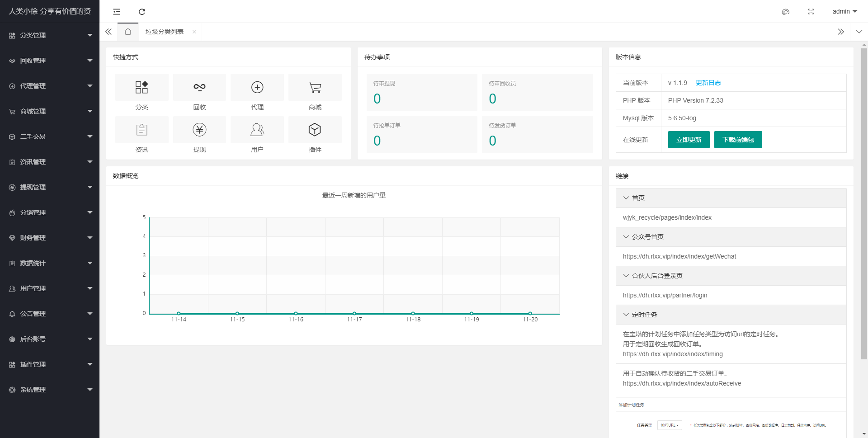The height and width of the screenshot is (438, 868).
Task: Open the 回收 shortcut icon
Action: click(199, 87)
